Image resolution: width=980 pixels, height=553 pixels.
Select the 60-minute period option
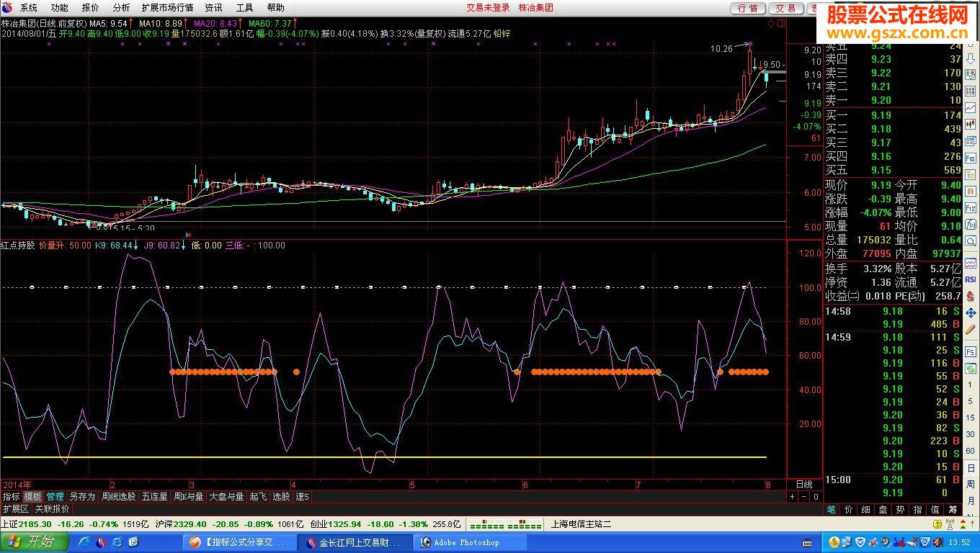point(971,451)
